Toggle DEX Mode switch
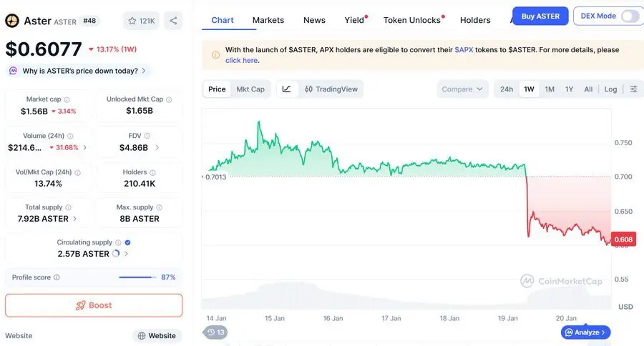 (630, 16)
